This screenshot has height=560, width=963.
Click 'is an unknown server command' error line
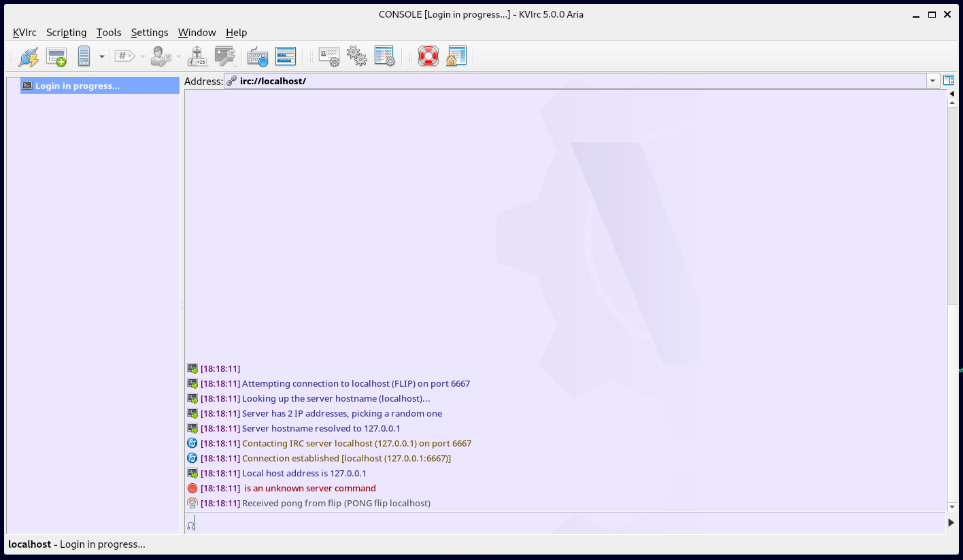pyautogui.click(x=310, y=488)
